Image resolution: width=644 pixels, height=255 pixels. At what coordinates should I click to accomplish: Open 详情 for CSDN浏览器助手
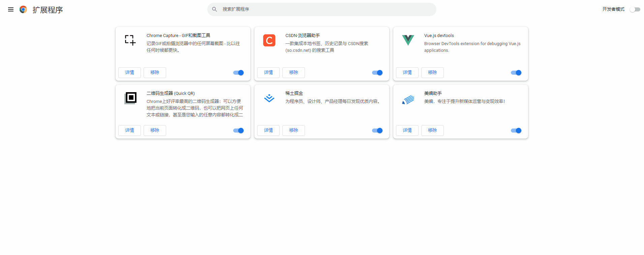pyautogui.click(x=268, y=73)
